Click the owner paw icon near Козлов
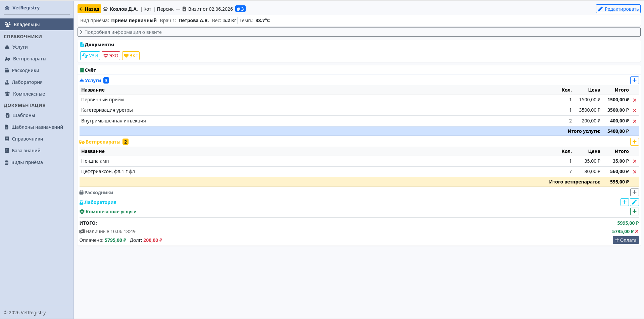 [x=105, y=9]
